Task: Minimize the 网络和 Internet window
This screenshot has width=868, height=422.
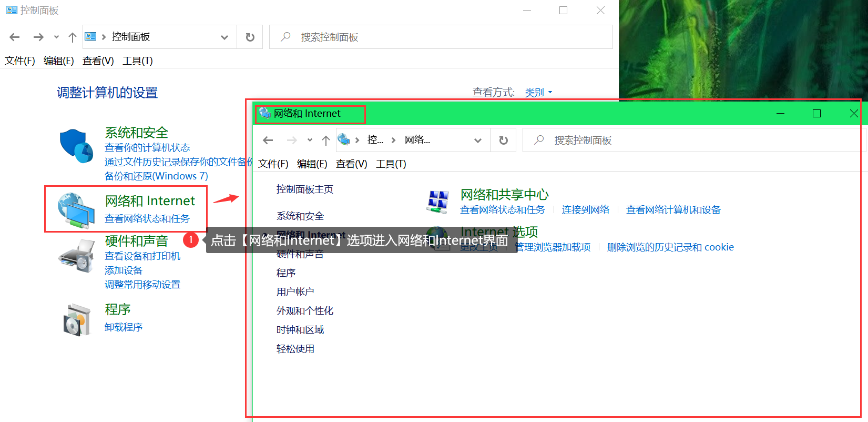Action: pos(781,113)
